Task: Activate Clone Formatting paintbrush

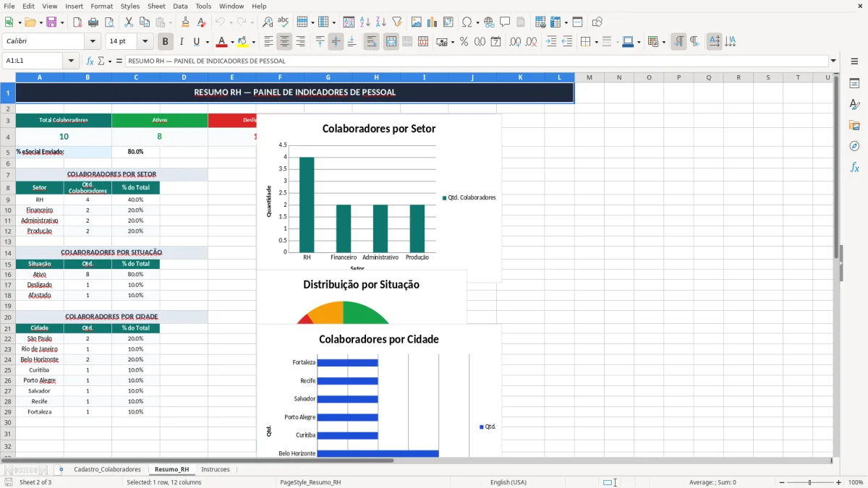Action: [185, 22]
